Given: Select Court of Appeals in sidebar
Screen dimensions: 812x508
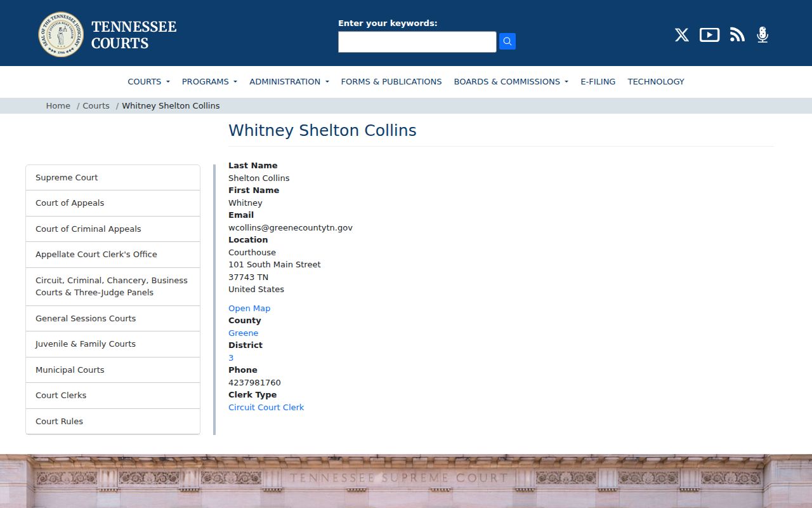Looking at the screenshot, I should click(113, 203).
